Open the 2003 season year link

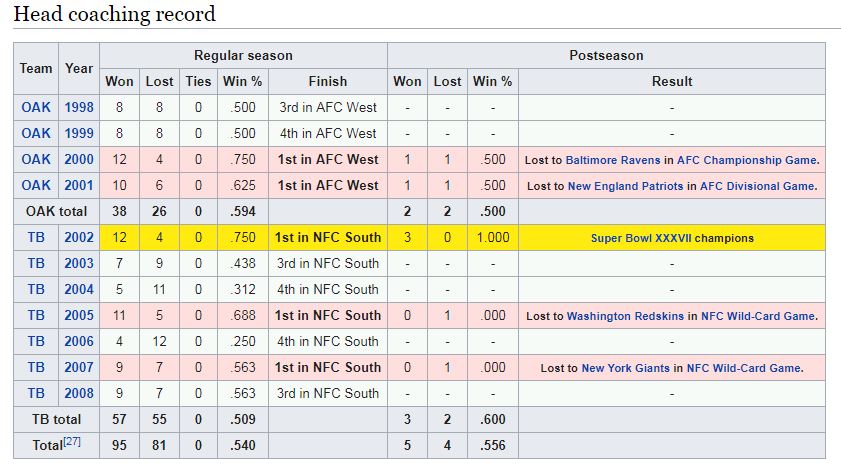pyautogui.click(x=79, y=263)
